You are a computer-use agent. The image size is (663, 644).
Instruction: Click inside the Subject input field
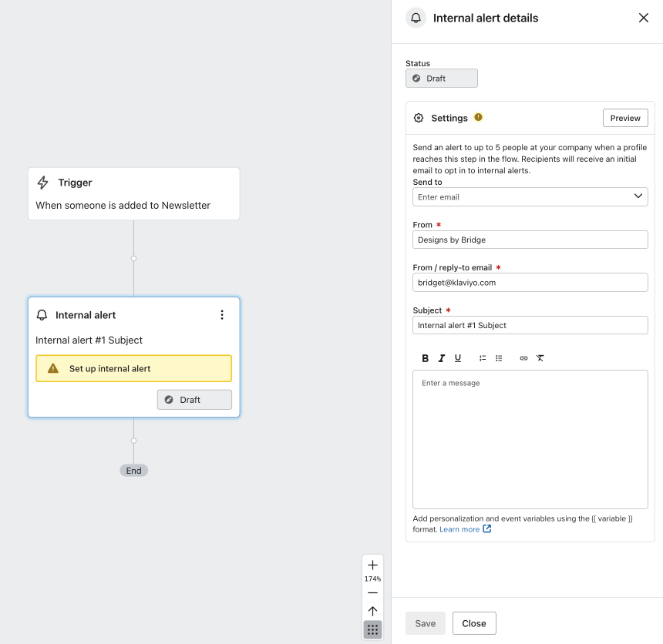point(530,325)
